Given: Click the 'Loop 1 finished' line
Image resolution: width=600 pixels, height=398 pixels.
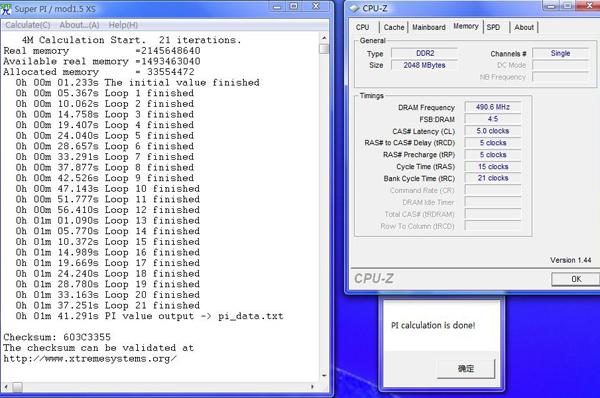Looking at the screenshot, I should point(104,93).
